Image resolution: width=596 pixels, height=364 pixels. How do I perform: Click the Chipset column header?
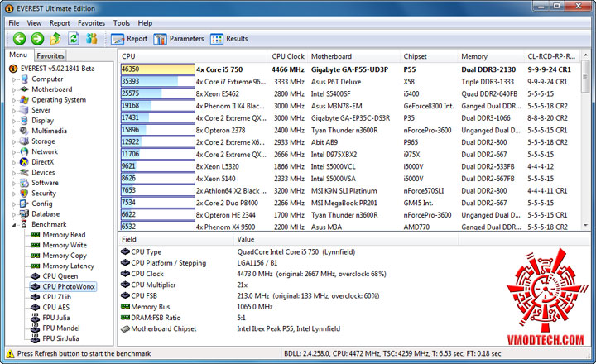pyautogui.click(x=429, y=56)
